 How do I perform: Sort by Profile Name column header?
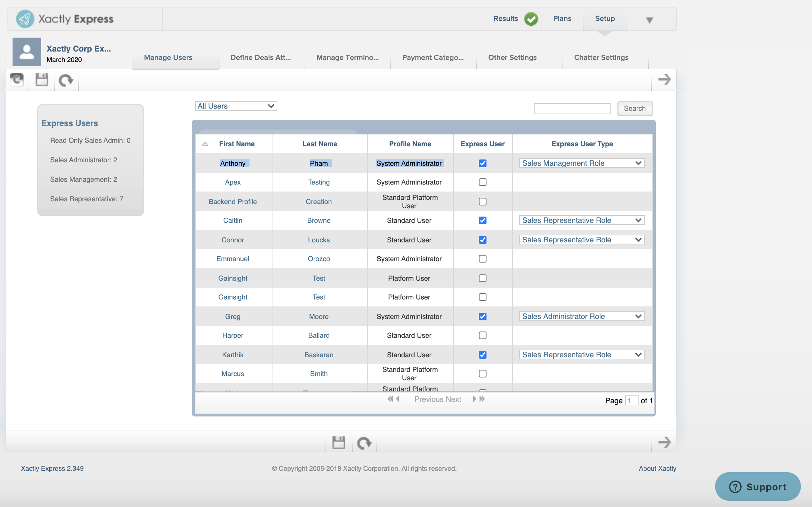(x=410, y=144)
